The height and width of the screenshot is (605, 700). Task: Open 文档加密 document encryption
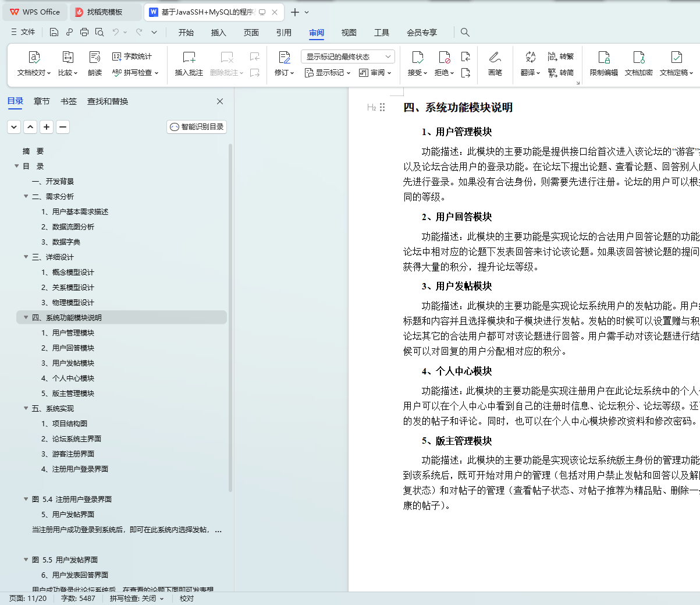(x=639, y=64)
